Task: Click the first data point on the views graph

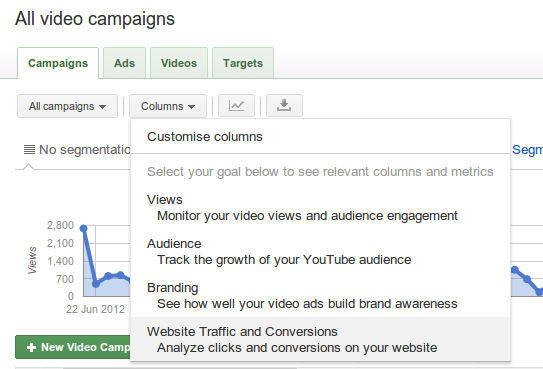Action: (x=83, y=228)
